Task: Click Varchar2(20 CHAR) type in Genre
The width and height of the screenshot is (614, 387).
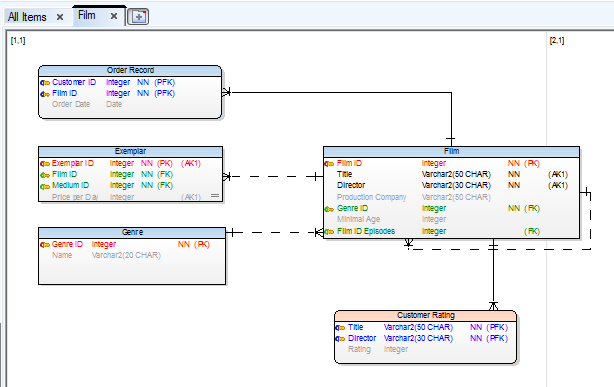Action: pos(126,255)
